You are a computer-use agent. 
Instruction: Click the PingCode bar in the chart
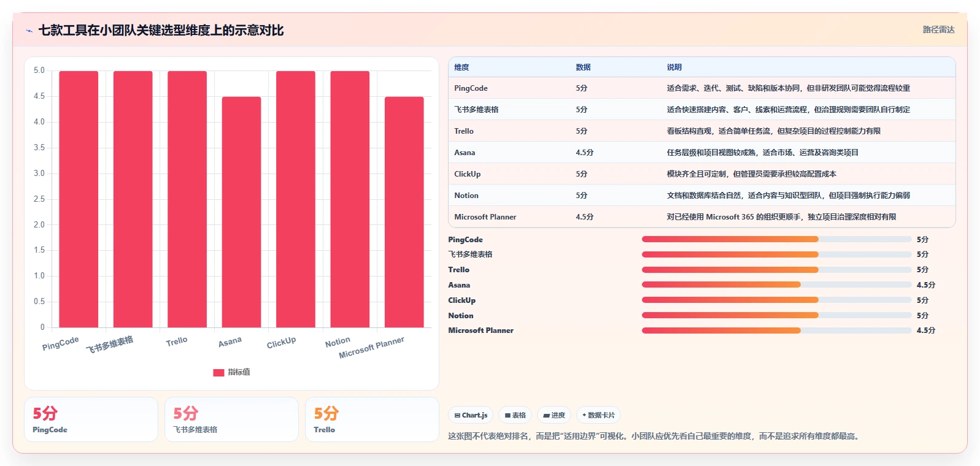click(79, 199)
